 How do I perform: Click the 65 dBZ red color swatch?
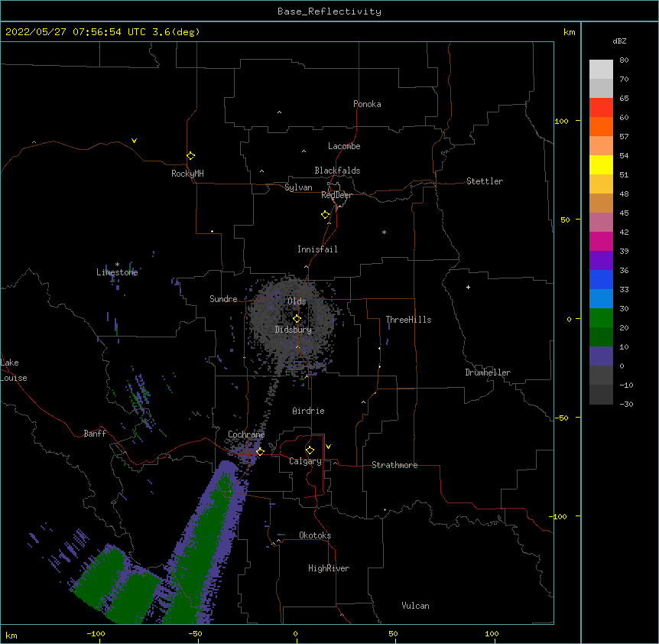coord(601,108)
